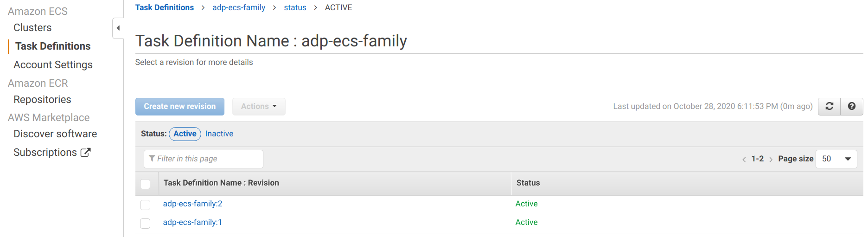Check the adp-ecs-family:2 row checkbox
The height and width of the screenshot is (237, 868).
pyautogui.click(x=145, y=205)
